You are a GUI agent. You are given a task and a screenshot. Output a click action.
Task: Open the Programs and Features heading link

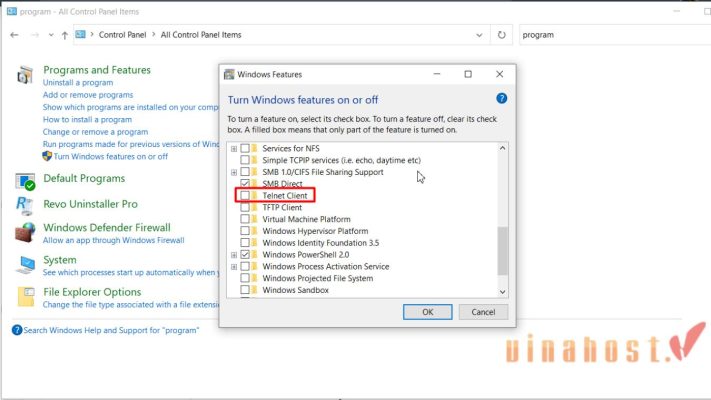(x=97, y=70)
